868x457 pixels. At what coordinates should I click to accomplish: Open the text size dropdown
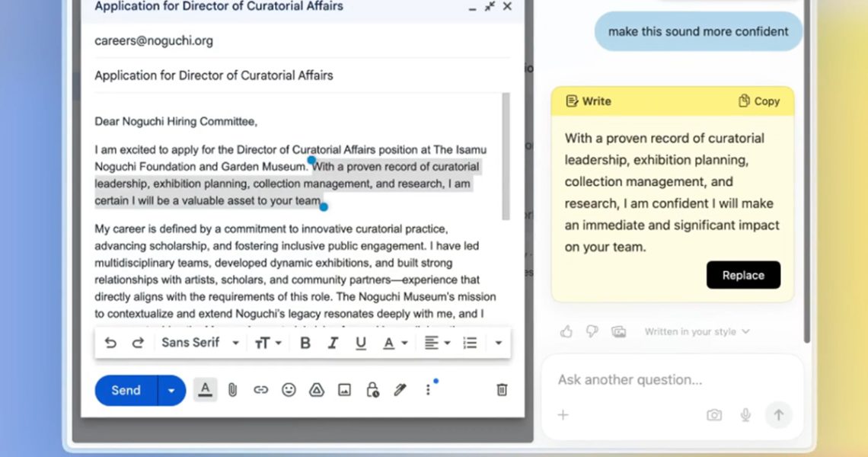pos(268,344)
